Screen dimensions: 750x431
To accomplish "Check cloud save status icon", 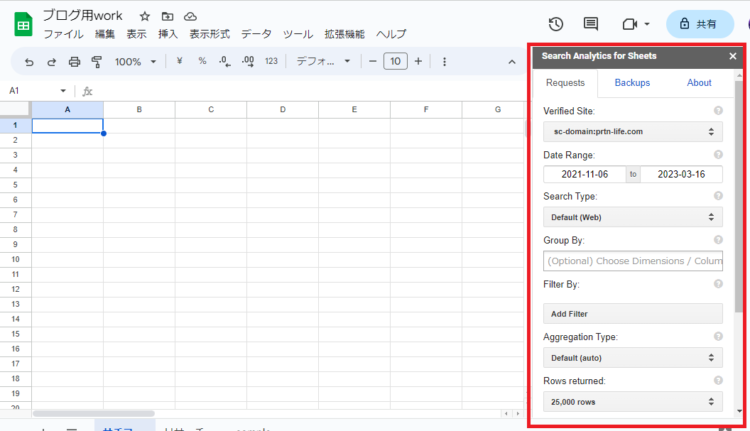I will pos(190,17).
